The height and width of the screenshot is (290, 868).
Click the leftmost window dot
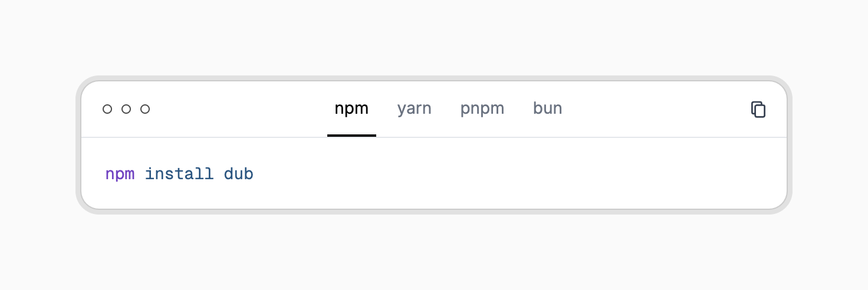pyautogui.click(x=107, y=109)
